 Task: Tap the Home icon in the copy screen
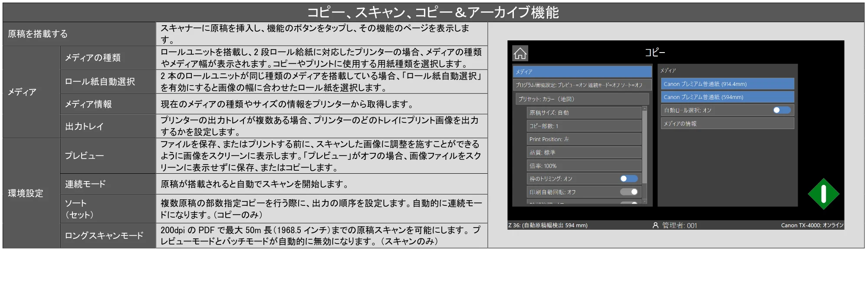coord(520,53)
